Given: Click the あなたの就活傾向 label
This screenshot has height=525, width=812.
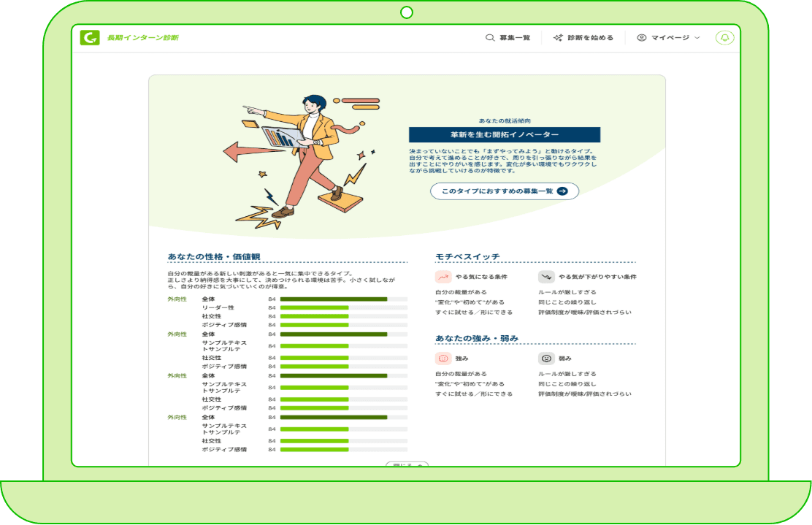Looking at the screenshot, I should point(505,120).
